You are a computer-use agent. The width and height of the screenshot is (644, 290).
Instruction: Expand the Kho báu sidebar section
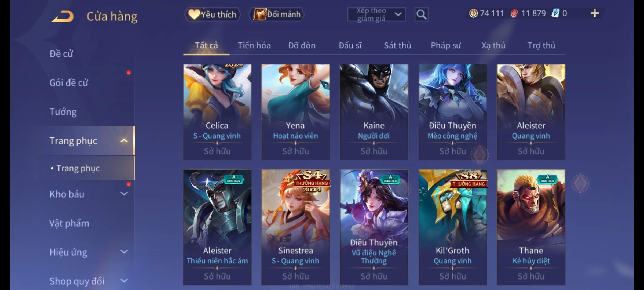coord(124,194)
